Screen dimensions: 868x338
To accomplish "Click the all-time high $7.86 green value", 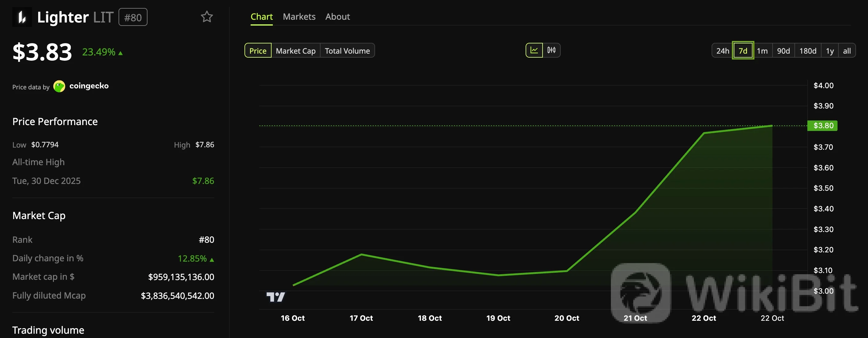I will click(x=203, y=181).
